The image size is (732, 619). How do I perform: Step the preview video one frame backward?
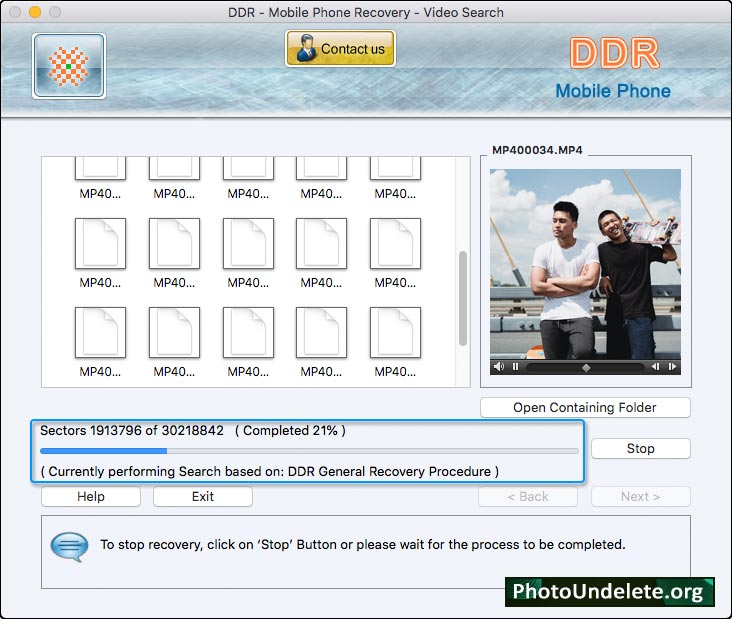pos(655,366)
